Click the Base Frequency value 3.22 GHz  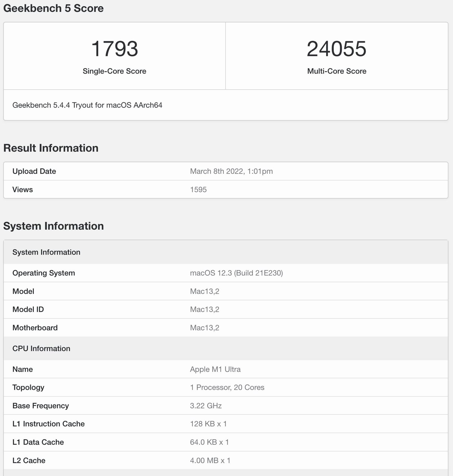coord(206,405)
